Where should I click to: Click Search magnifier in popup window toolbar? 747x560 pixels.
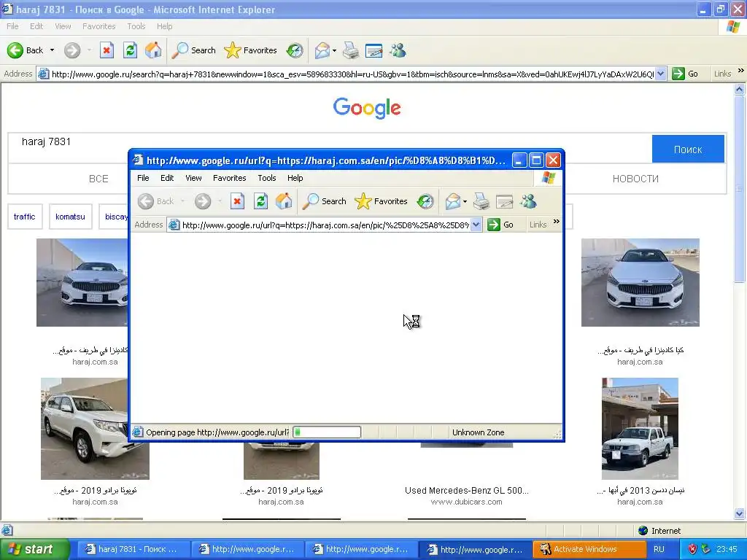tap(310, 201)
